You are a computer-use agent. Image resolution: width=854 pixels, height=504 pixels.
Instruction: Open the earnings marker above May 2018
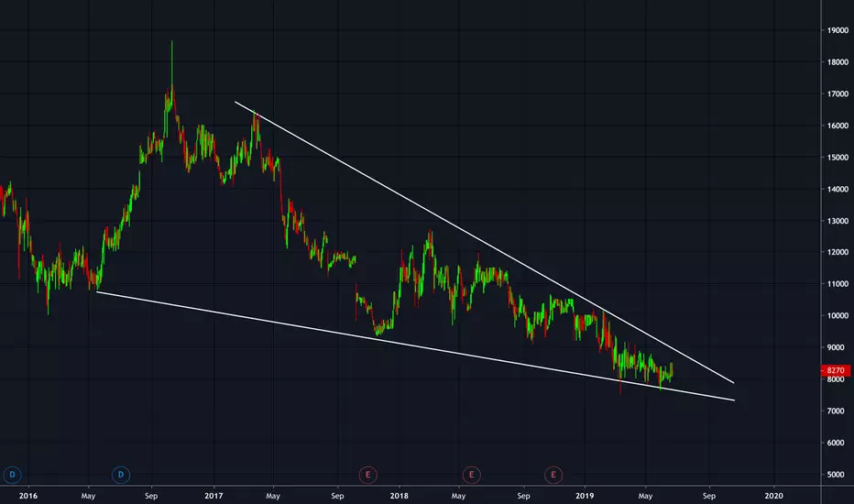click(x=472, y=475)
